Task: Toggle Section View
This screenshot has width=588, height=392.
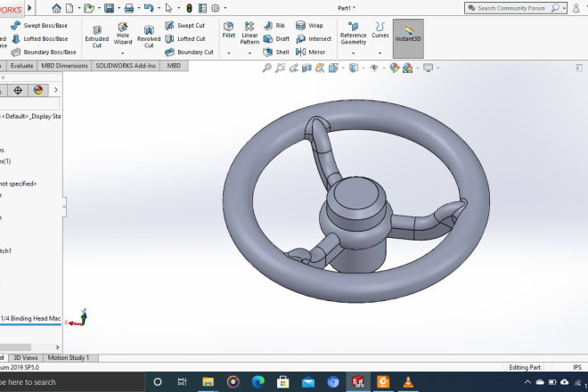Action: (306, 68)
